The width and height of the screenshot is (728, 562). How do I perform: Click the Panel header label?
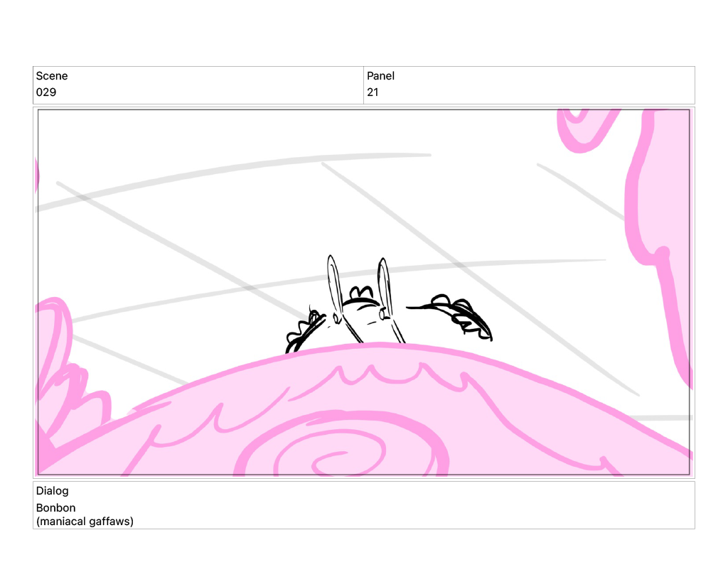click(380, 76)
